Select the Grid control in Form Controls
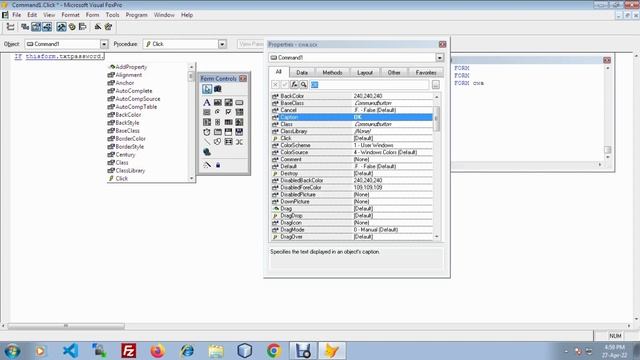 (x=229, y=122)
